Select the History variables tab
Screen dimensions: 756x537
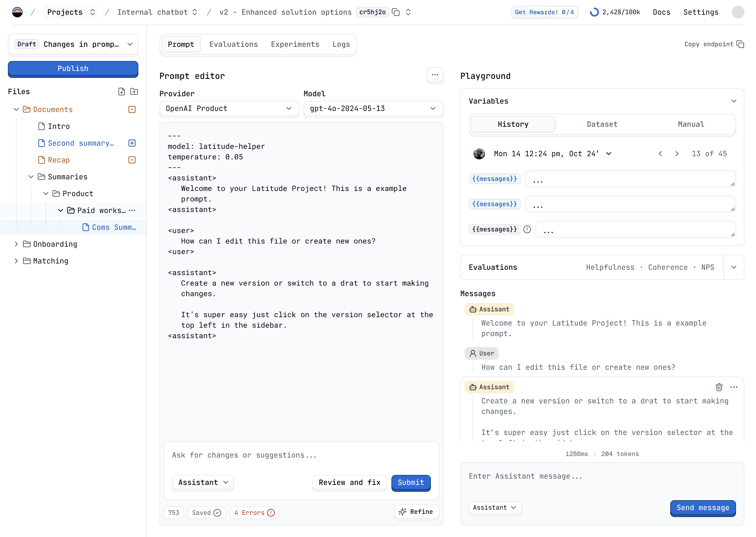tap(513, 124)
